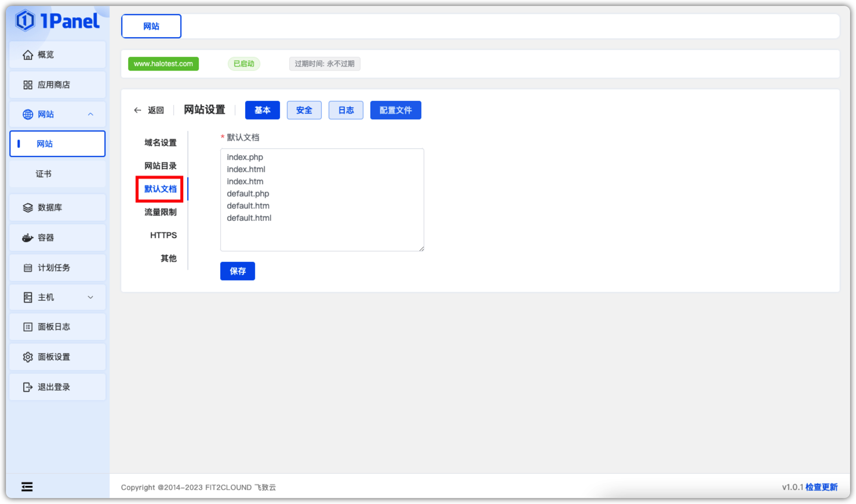856x504 pixels.
Task: Open 面板日志 panel logs icon
Action: click(28, 327)
